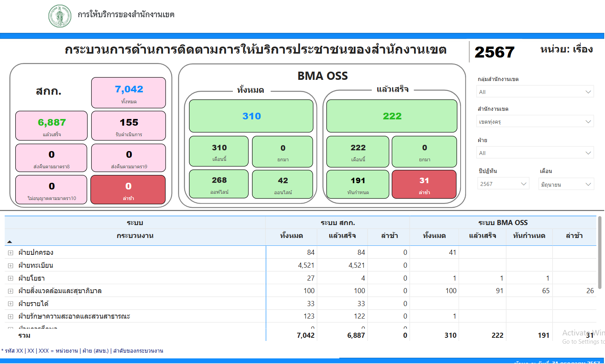Expand the ฝ่ายสิ่งแวดล้อมและสุขาภิบาล row
605x364 pixels.
point(11,291)
